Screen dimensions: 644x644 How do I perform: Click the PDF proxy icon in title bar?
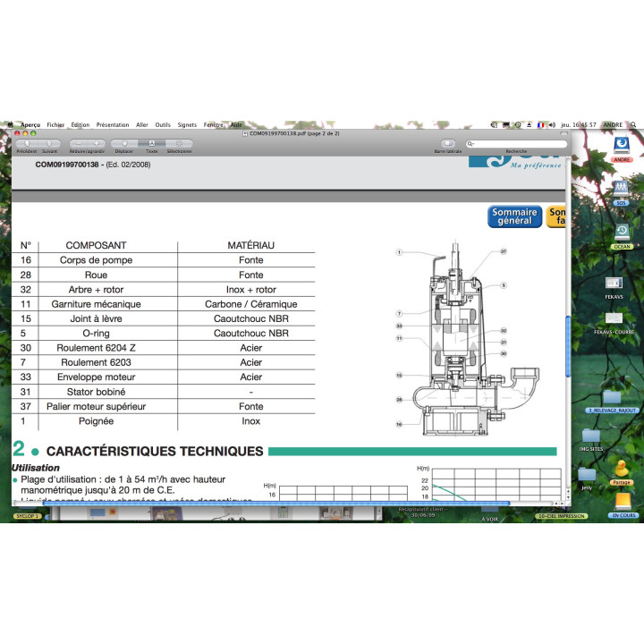point(245,133)
